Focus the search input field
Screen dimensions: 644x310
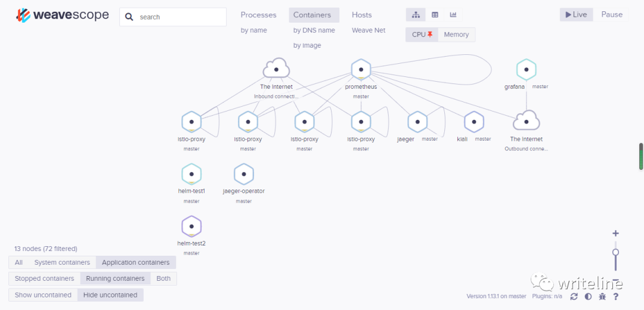click(x=173, y=17)
